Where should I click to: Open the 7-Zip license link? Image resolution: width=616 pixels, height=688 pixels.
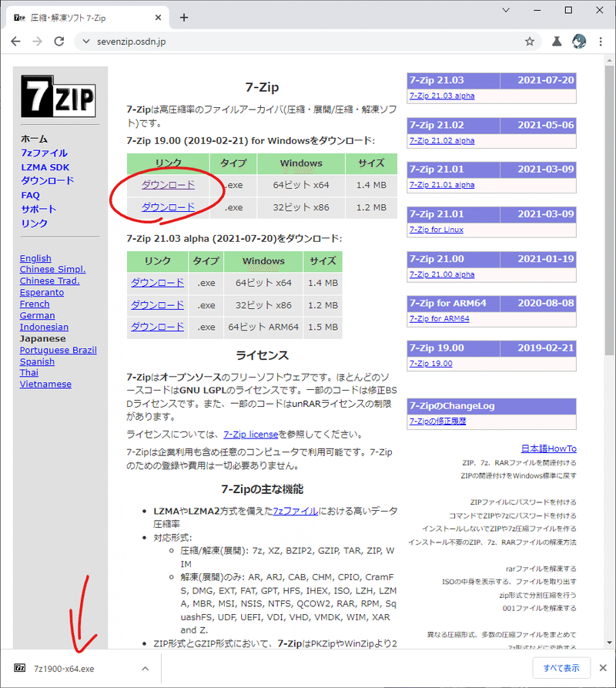(251, 435)
